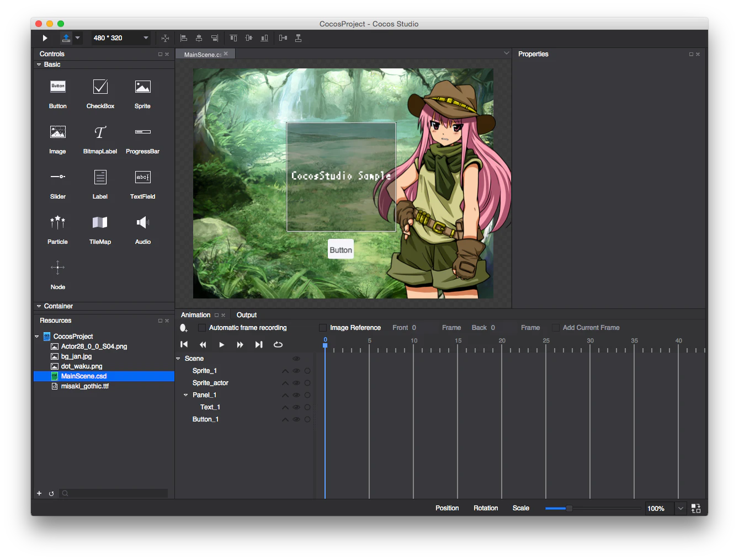
Task: Click the publish project toolbar icon
Action: coord(66,38)
